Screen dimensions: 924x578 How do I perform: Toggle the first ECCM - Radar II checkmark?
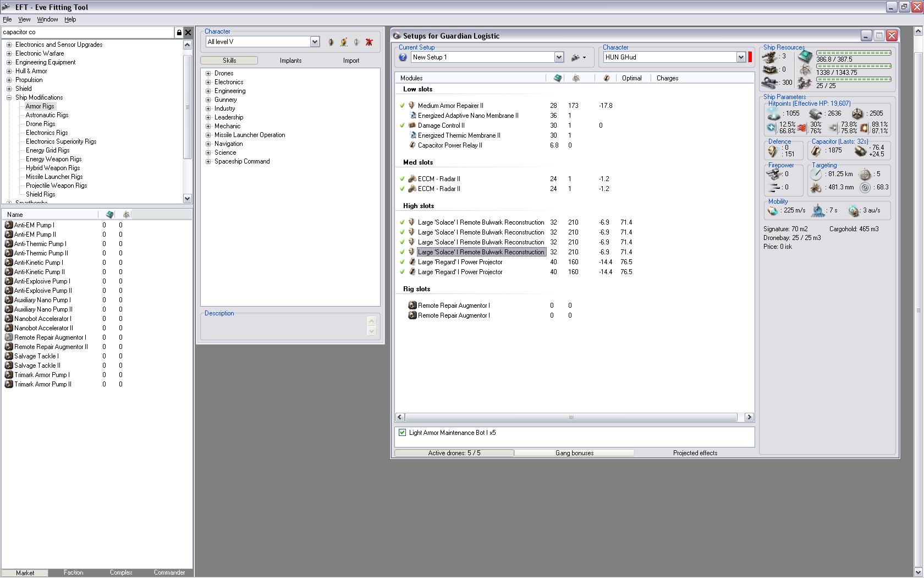pos(402,179)
